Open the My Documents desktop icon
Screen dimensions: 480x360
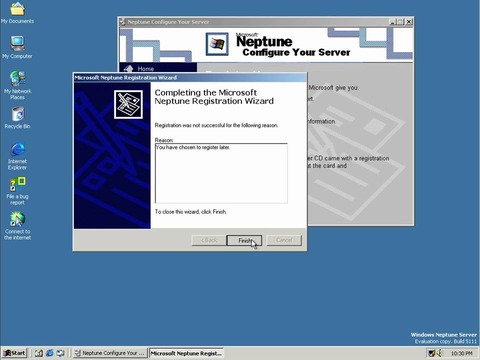click(x=17, y=13)
